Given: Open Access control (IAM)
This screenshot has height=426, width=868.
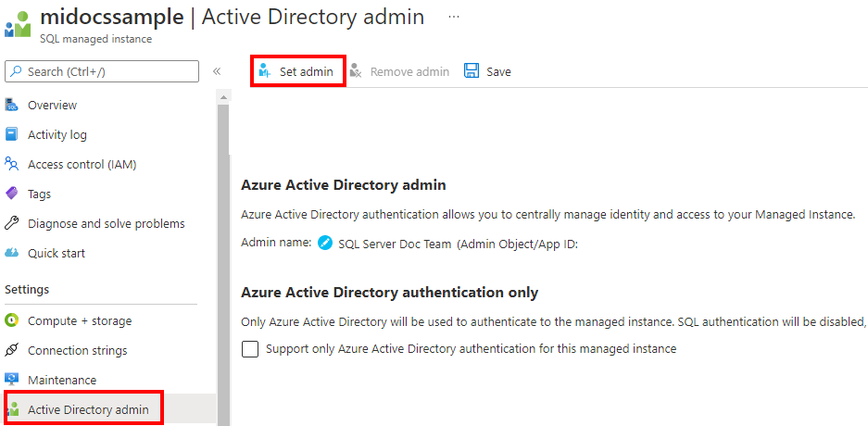Looking at the screenshot, I should pyautogui.click(x=82, y=164).
